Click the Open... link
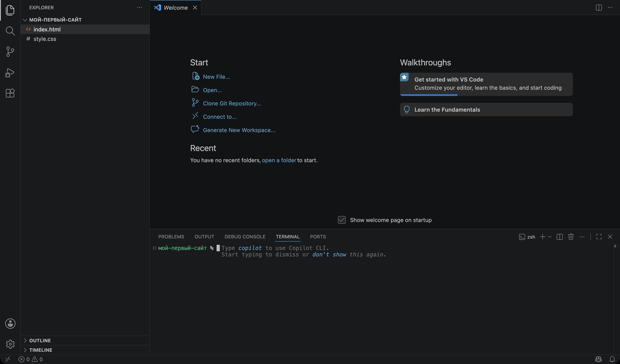 tap(212, 90)
